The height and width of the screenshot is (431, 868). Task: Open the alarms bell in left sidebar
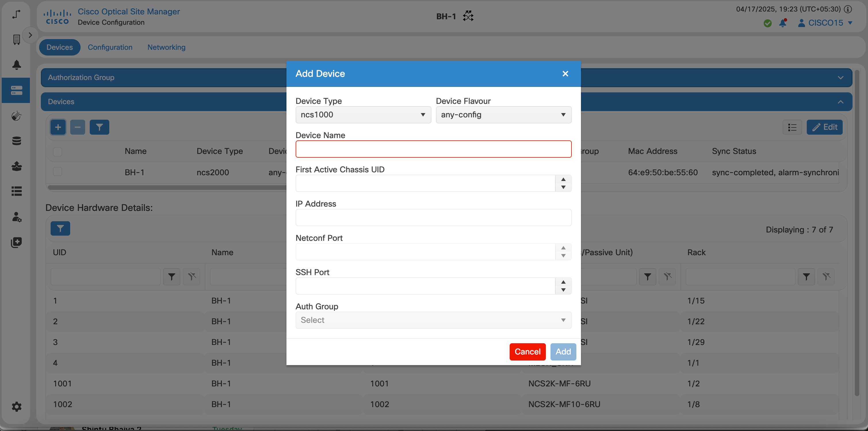click(x=16, y=65)
